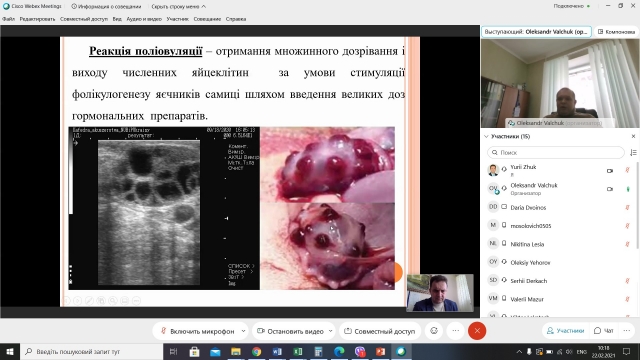The height and width of the screenshot is (360, 640).
Task: Click Valerii Mazur's muted microphone icon
Action: click(627, 299)
